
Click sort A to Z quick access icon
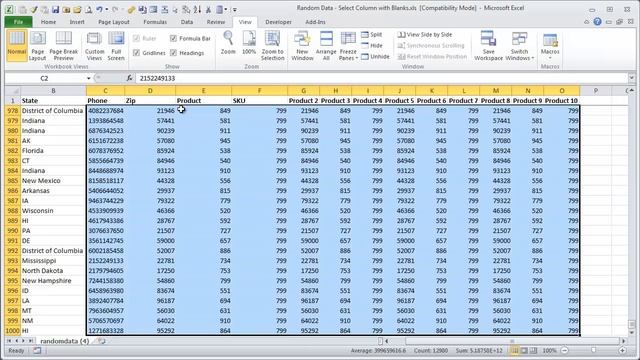[x=197, y=9]
